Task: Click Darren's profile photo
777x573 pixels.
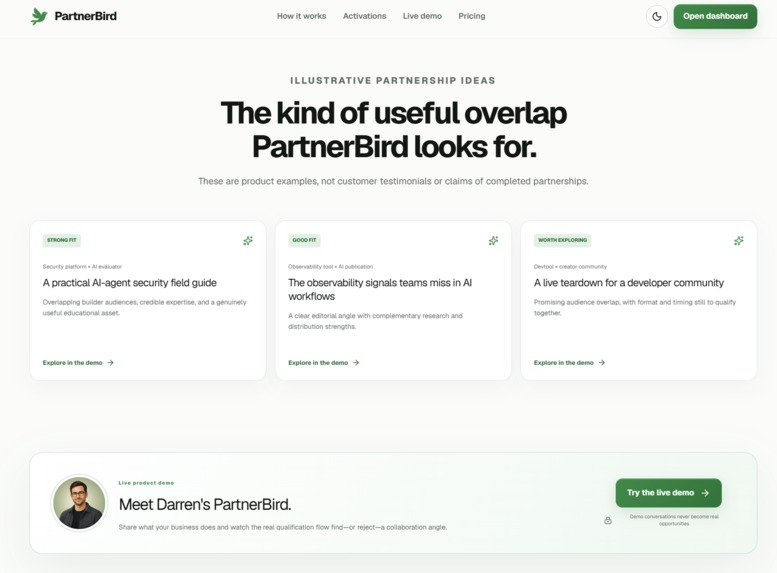Action: 79,503
